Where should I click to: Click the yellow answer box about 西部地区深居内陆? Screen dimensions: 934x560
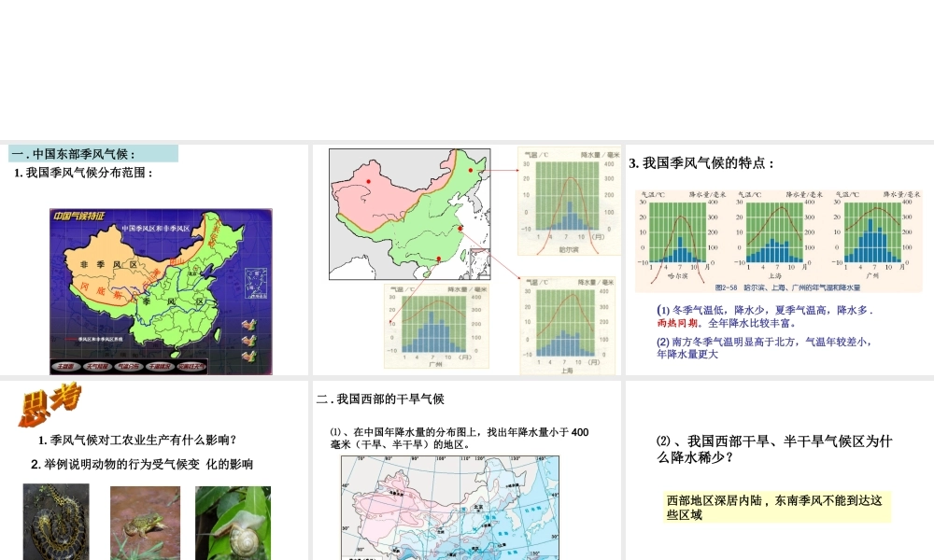coord(777,507)
